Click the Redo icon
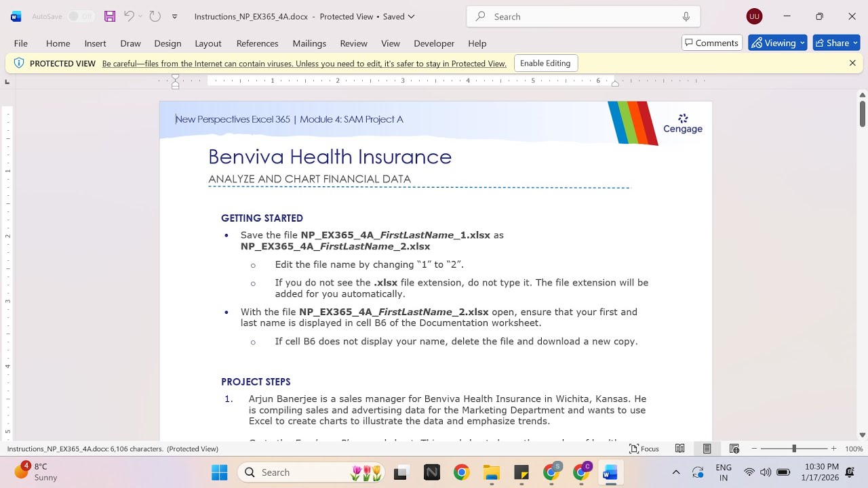Screen dimensions: 868x488 [155, 16]
